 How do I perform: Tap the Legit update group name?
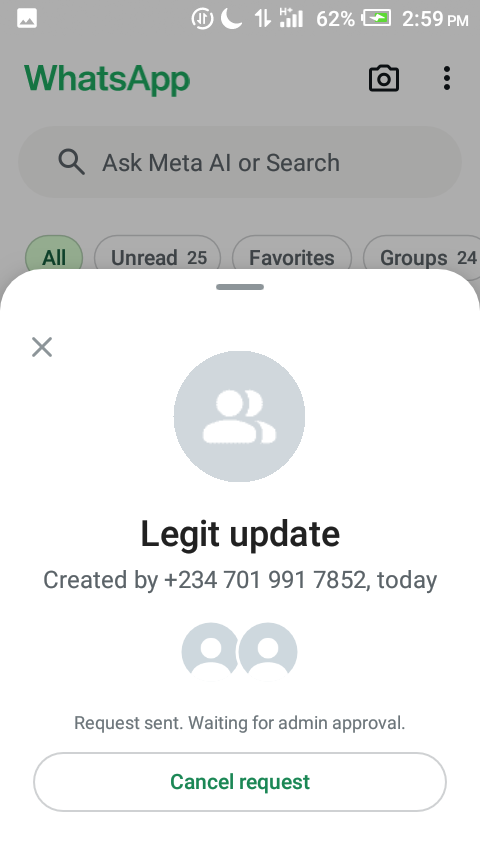(240, 534)
